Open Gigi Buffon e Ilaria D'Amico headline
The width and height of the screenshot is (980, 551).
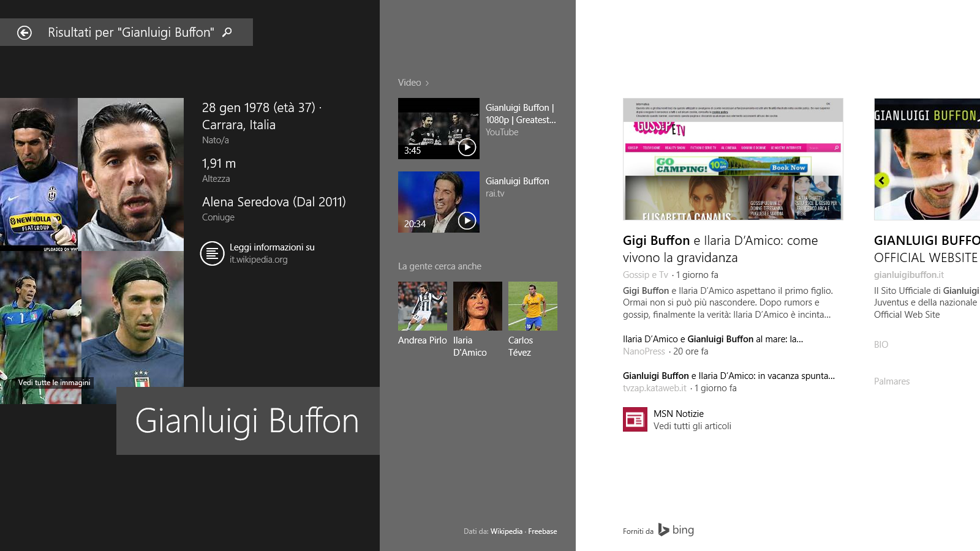coord(720,249)
